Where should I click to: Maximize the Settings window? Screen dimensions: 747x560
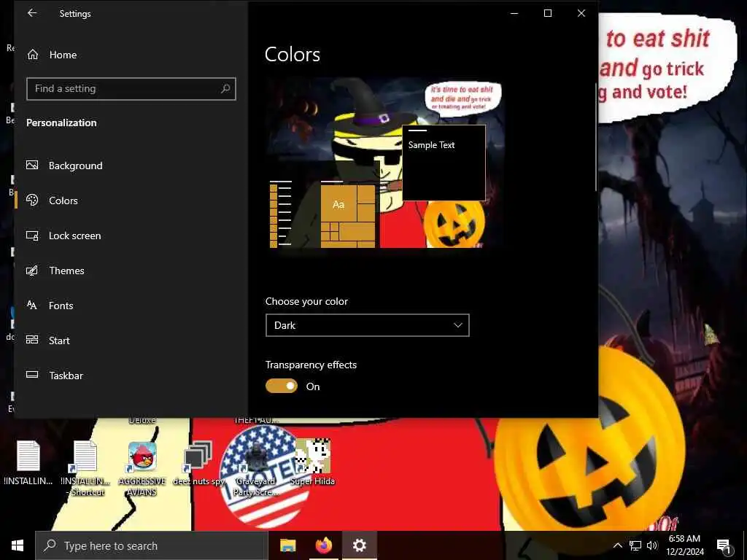click(x=548, y=13)
